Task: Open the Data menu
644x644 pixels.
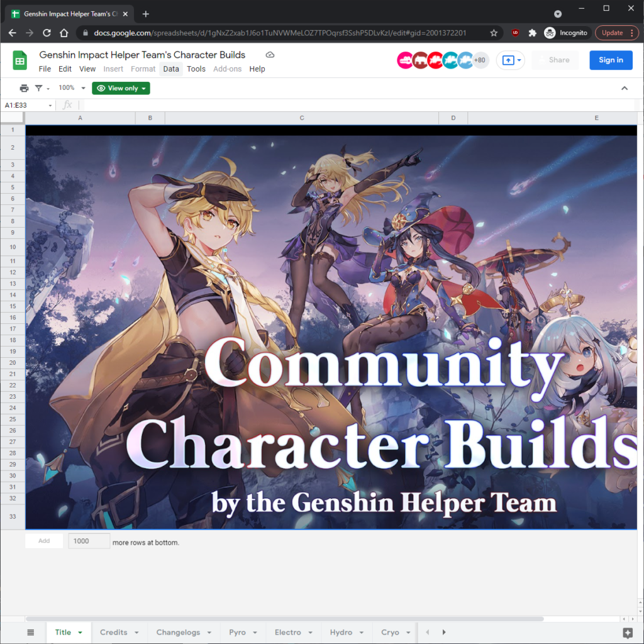Action: pos(170,69)
